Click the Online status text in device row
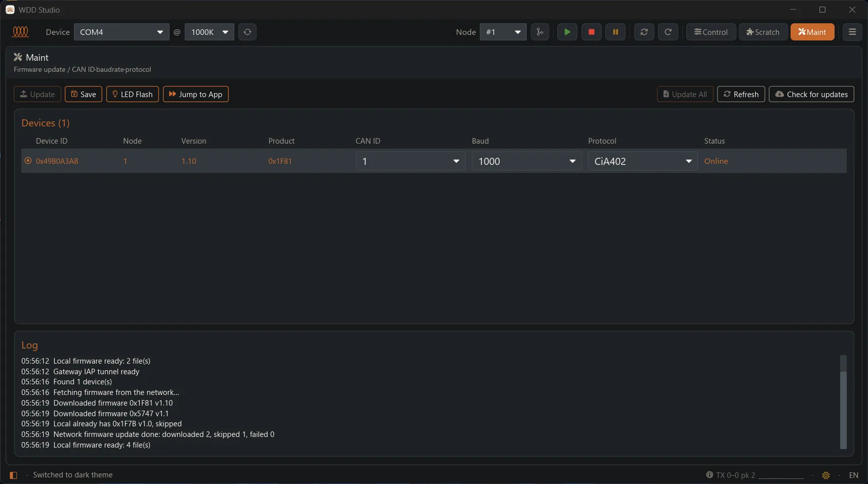 tap(716, 161)
